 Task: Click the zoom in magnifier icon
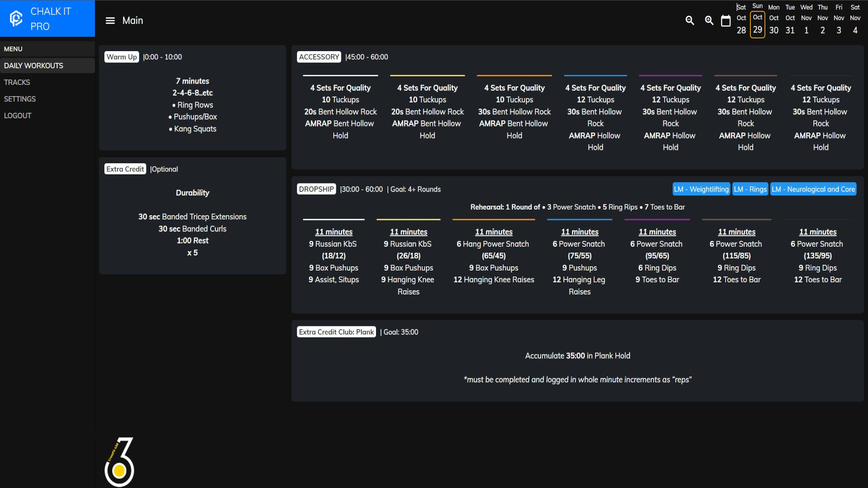coord(709,20)
